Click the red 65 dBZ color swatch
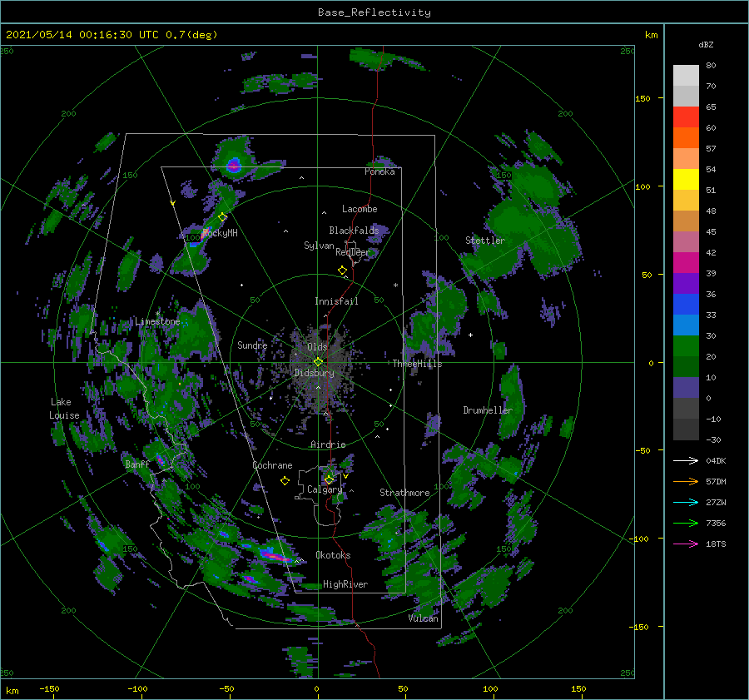 point(686,117)
